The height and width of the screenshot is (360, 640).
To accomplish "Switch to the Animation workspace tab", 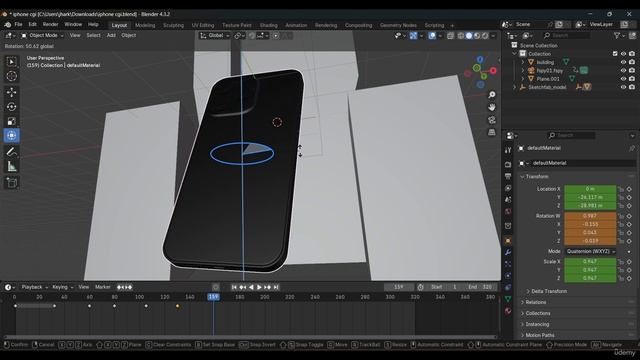I will tap(296, 25).
